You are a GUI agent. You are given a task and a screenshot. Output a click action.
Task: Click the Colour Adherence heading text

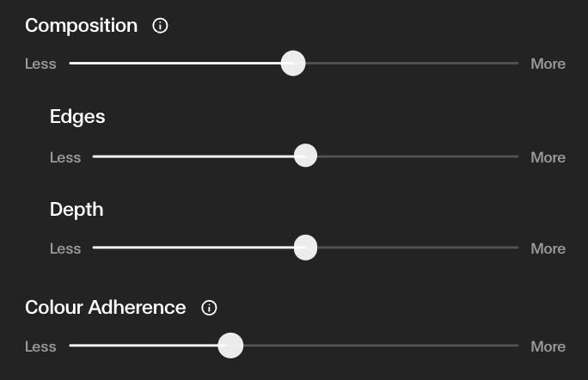tap(105, 308)
